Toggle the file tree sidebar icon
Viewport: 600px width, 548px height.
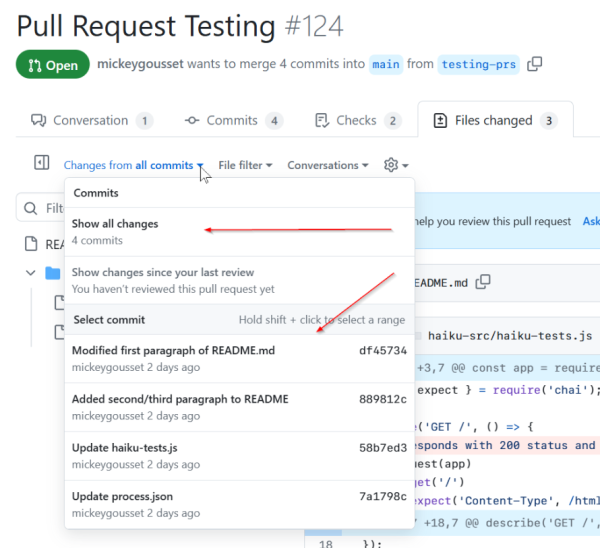[x=41, y=162]
